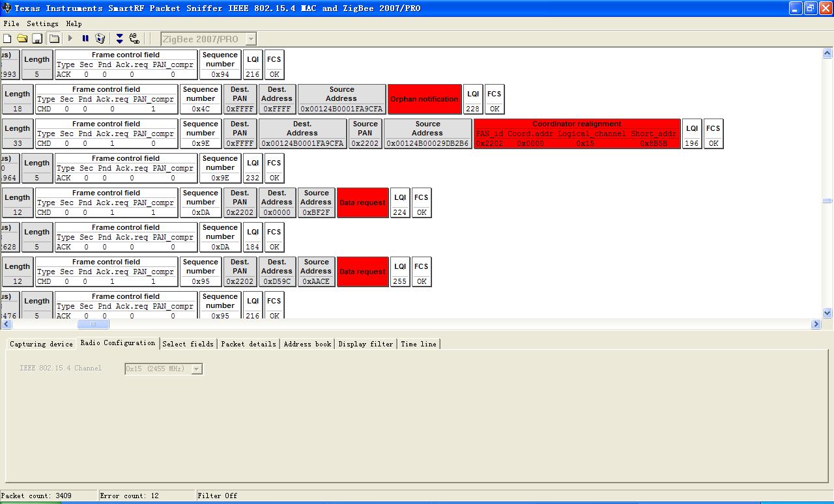This screenshot has width=834, height=504.
Task: Click the Length value 18
Action: click(18, 109)
